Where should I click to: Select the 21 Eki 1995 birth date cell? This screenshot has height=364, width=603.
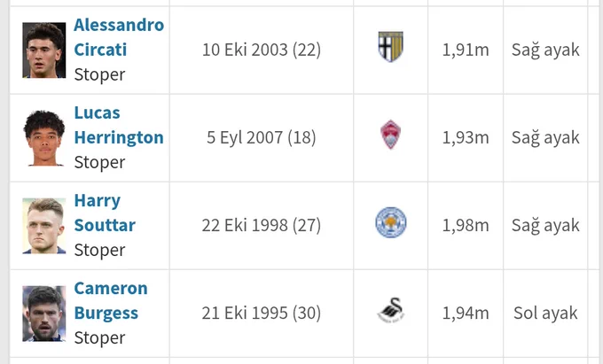click(262, 314)
